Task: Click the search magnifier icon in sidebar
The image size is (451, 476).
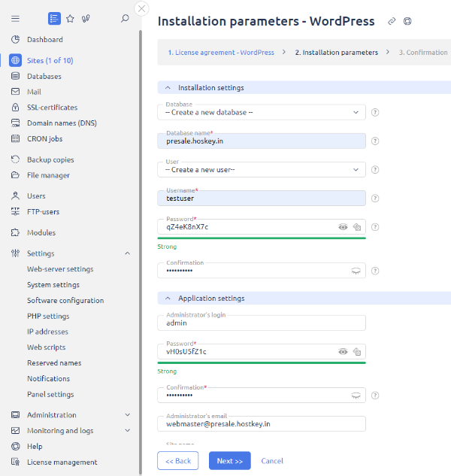Action: pos(125,18)
